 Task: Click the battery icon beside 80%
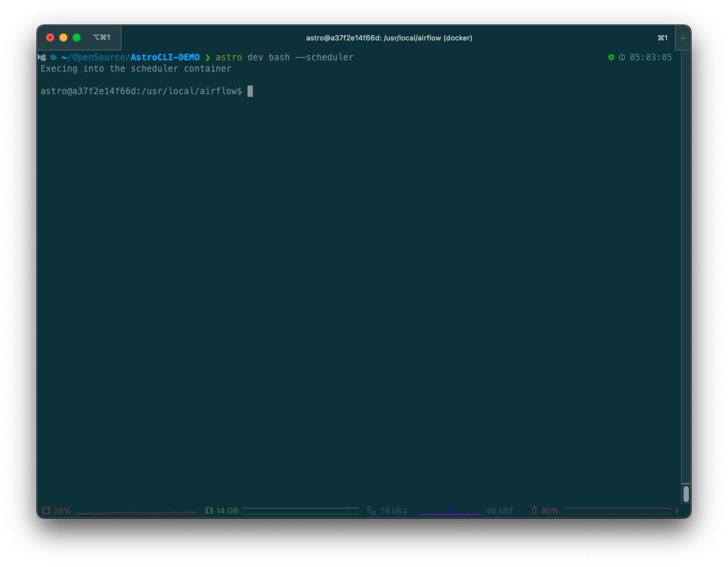534,511
